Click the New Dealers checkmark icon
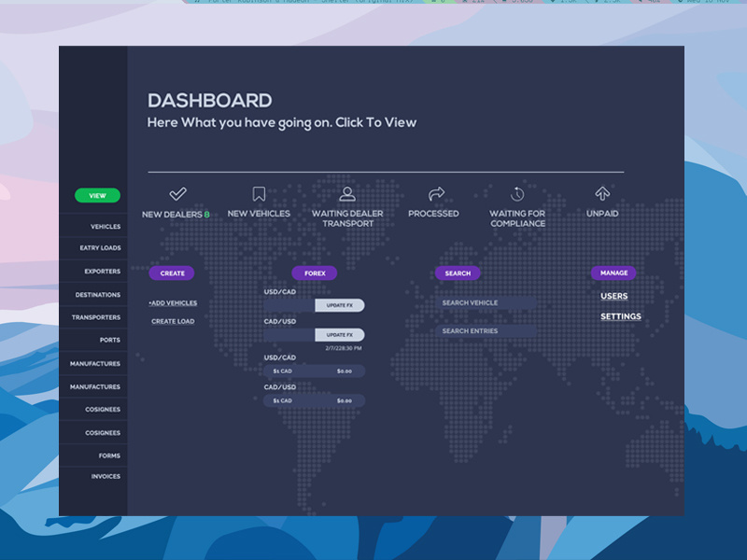Image resolution: width=747 pixels, height=560 pixels. [x=177, y=194]
